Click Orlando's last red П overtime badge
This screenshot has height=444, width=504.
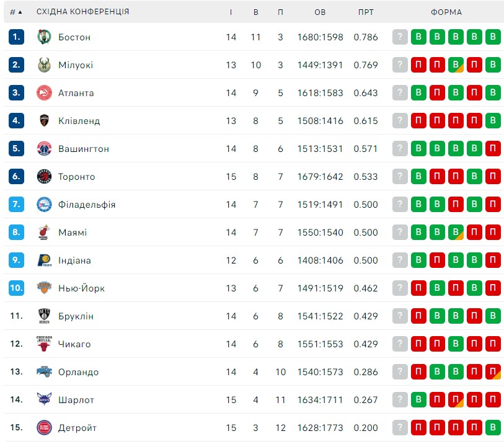tap(493, 371)
